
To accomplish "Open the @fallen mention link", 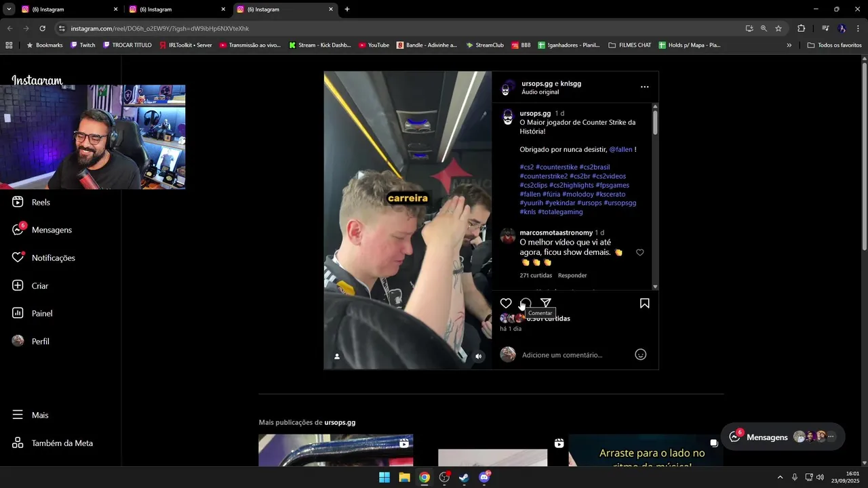I will click(x=620, y=149).
